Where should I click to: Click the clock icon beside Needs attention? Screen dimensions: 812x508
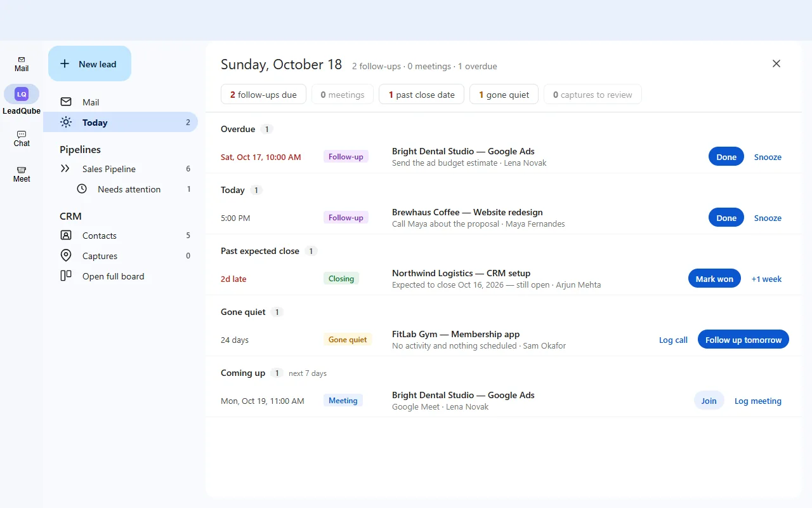pyautogui.click(x=82, y=189)
